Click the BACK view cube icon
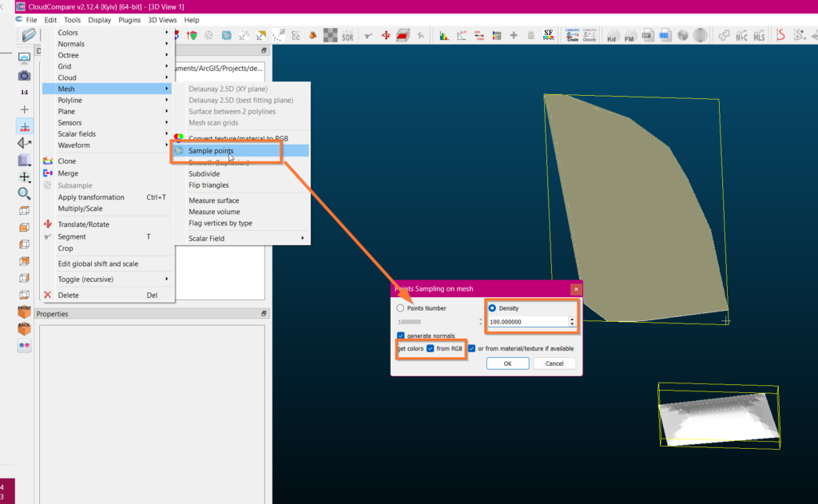This screenshot has height=504, width=818. click(x=24, y=328)
